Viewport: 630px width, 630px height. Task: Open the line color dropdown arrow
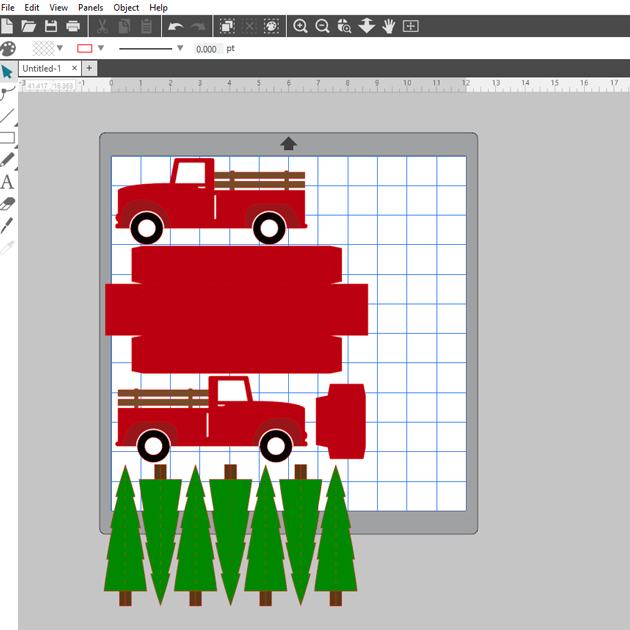(103, 48)
